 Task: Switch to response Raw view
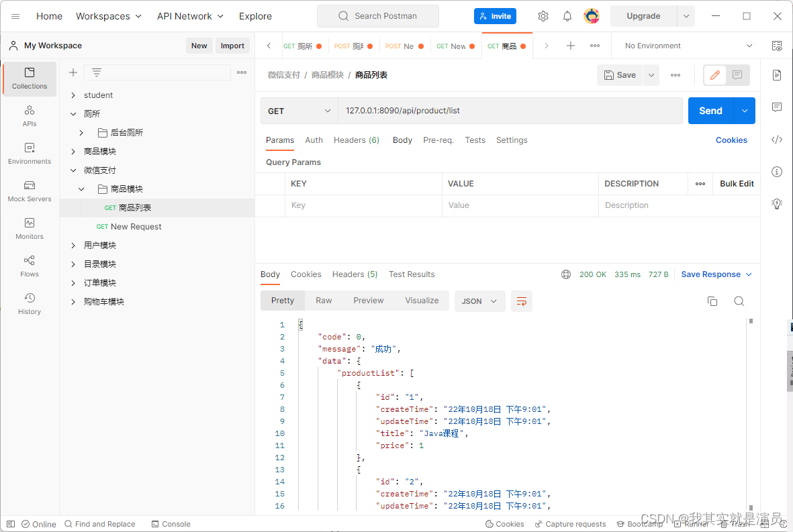tap(324, 301)
